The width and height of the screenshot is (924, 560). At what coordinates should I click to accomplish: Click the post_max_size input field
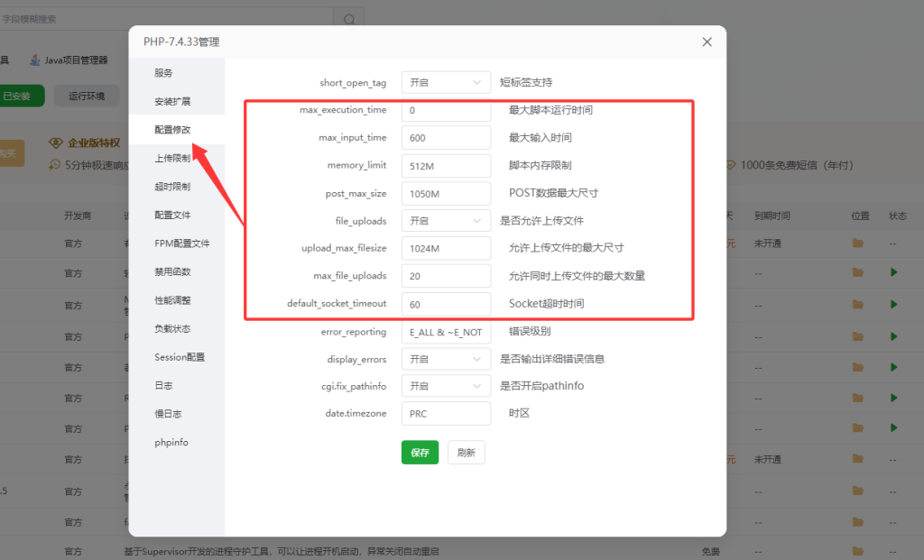coord(446,194)
